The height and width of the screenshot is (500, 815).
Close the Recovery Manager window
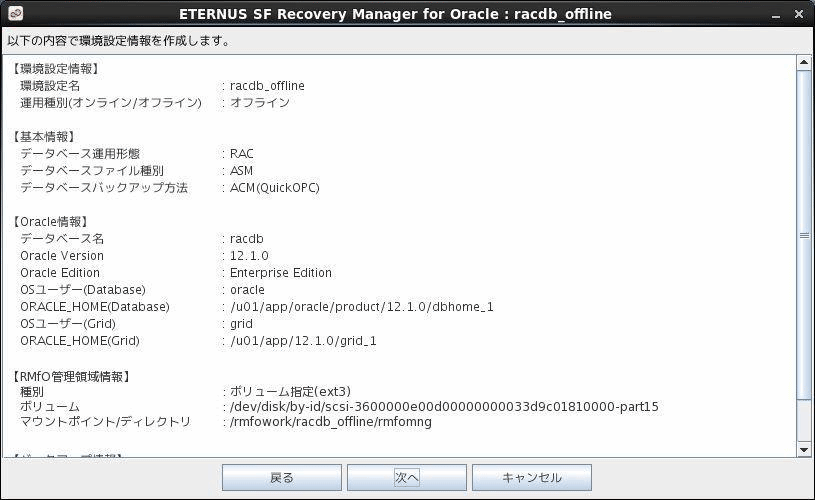799,14
